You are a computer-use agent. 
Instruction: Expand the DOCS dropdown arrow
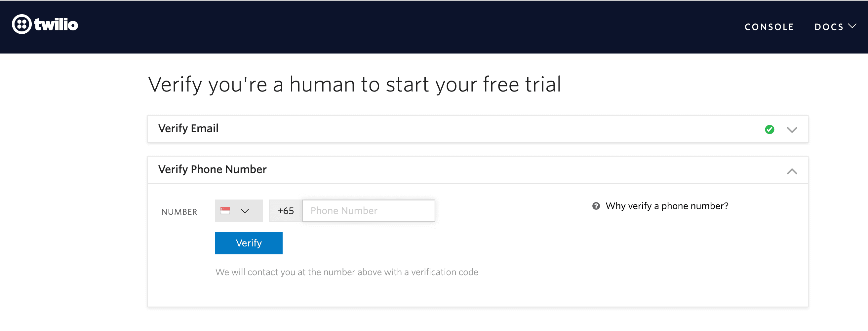(x=852, y=26)
